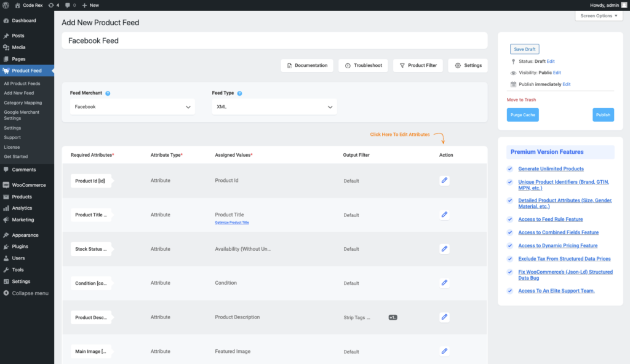Edit the Stock Status attribute row
Viewport: 630px width, 364px height.
click(444, 248)
